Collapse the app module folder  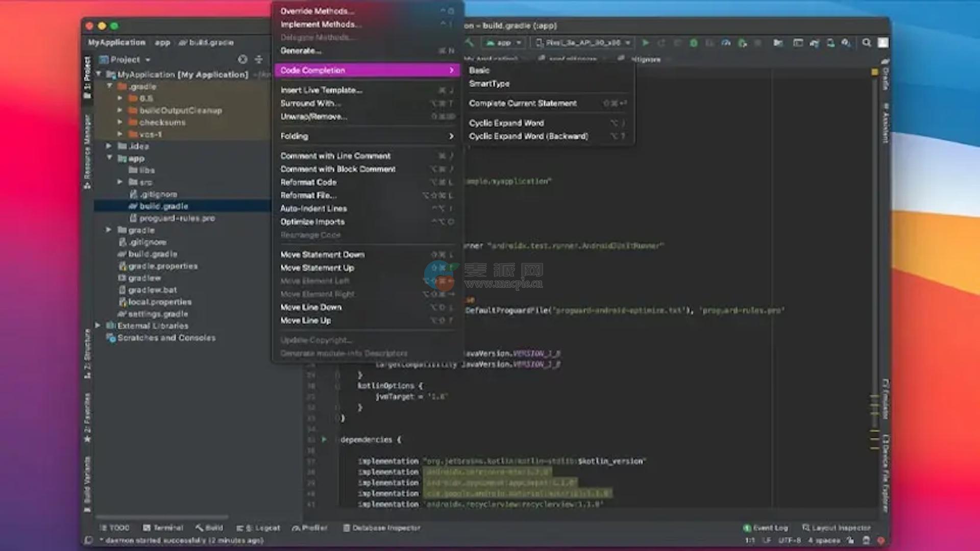coord(109,158)
